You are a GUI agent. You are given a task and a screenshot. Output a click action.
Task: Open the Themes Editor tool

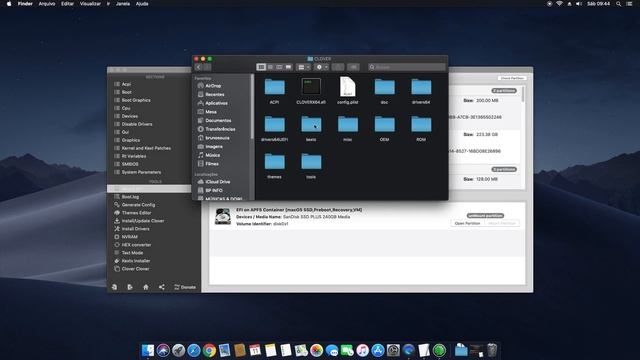point(136,213)
